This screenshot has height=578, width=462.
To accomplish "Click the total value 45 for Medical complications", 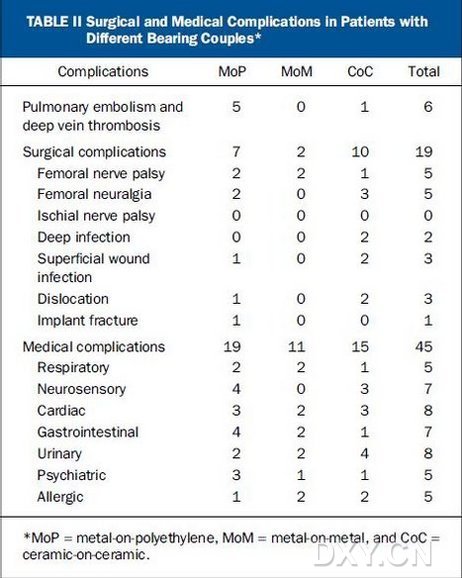I will click(x=424, y=347).
